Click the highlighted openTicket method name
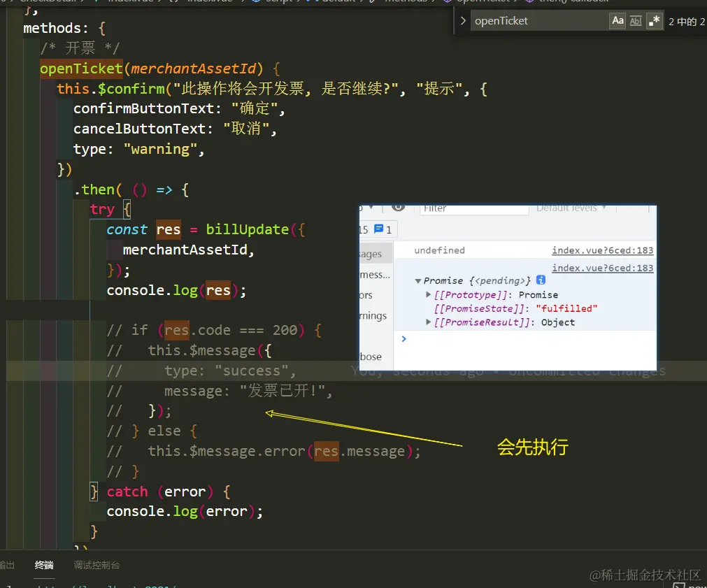Viewport: 707px width, 588px height. (x=81, y=69)
